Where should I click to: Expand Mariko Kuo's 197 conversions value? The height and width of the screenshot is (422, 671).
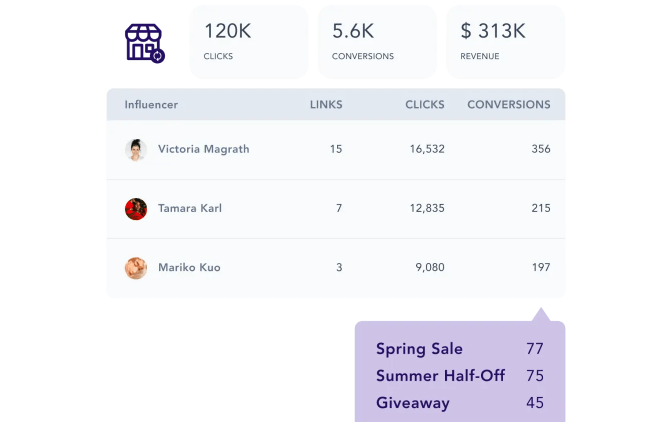click(540, 267)
